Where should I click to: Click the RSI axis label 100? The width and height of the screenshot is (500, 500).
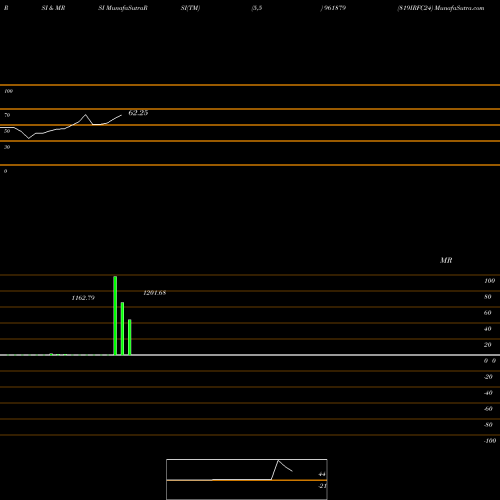click(8, 91)
